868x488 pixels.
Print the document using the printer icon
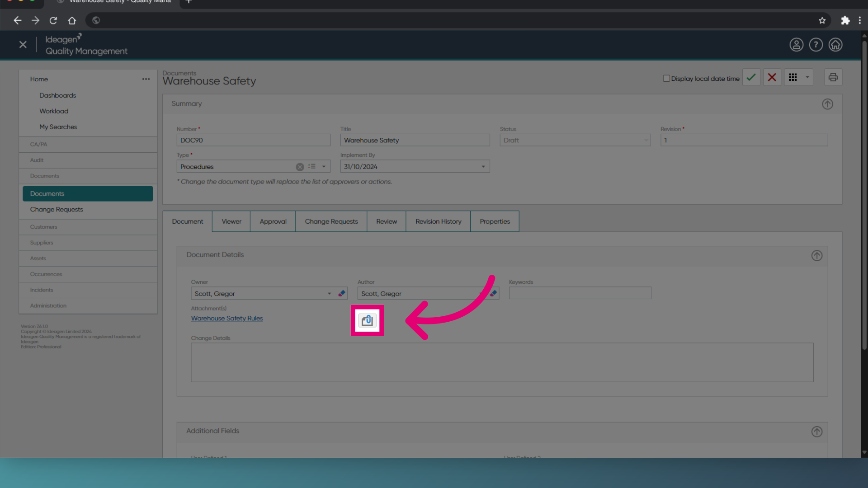tap(833, 77)
